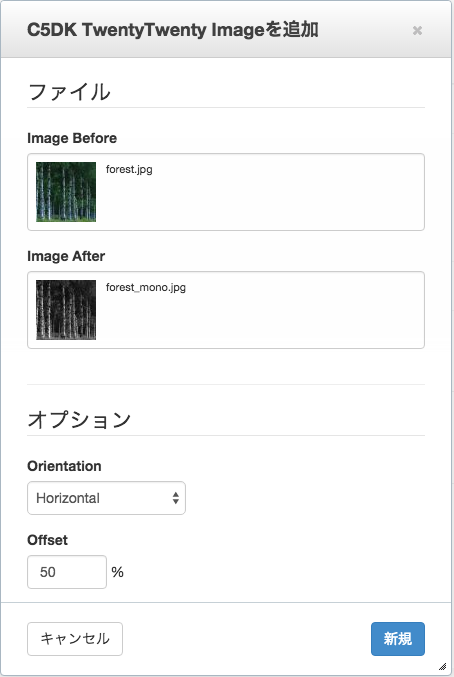The height and width of the screenshot is (677, 454).
Task: Open the Orientation dropdown showing Horizontal
Action: 106,498
